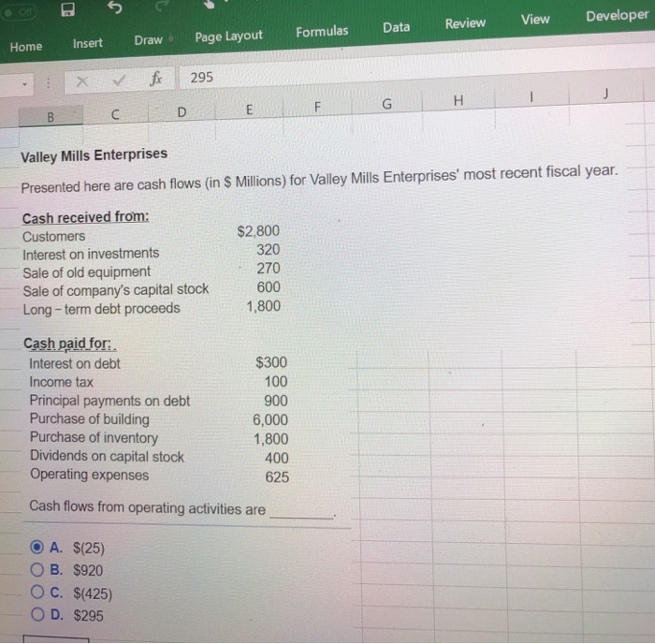Screen dimensions: 655x644
Task: Click the Purchase of building value 6,000
Action: click(270, 419)
